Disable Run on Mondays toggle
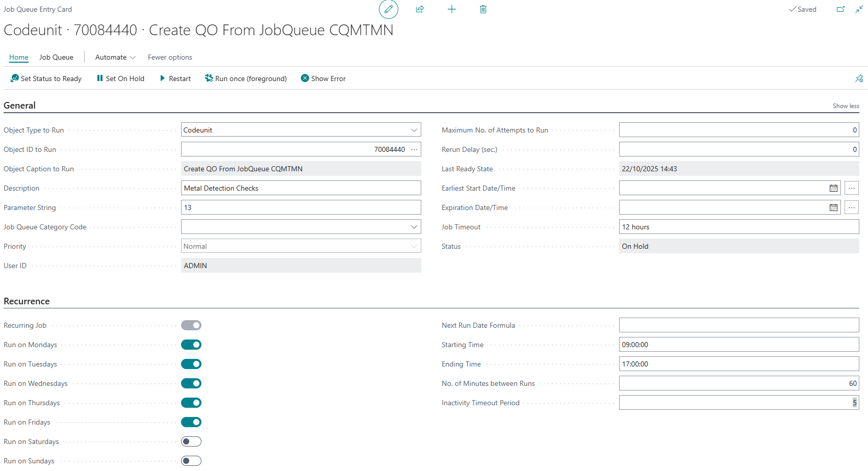The width and height of the screenshot is (868, 471). click(x=191, y=345)
